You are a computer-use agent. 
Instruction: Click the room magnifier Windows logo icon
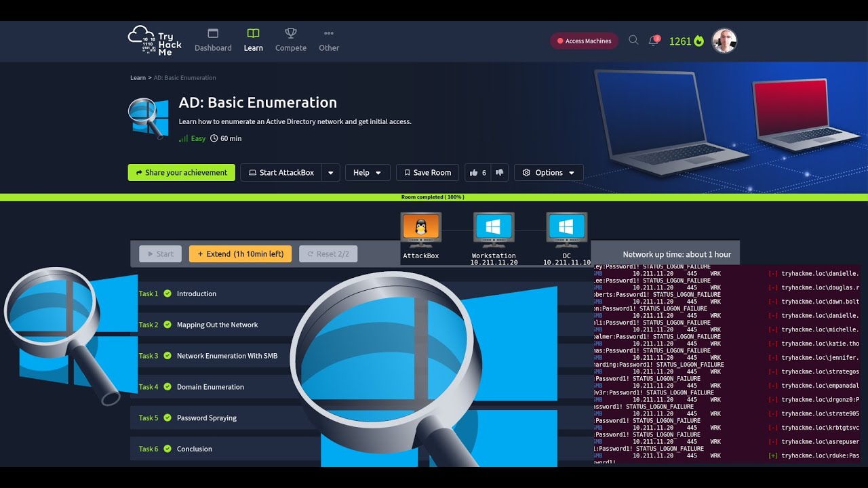click(x=149, y=119)
